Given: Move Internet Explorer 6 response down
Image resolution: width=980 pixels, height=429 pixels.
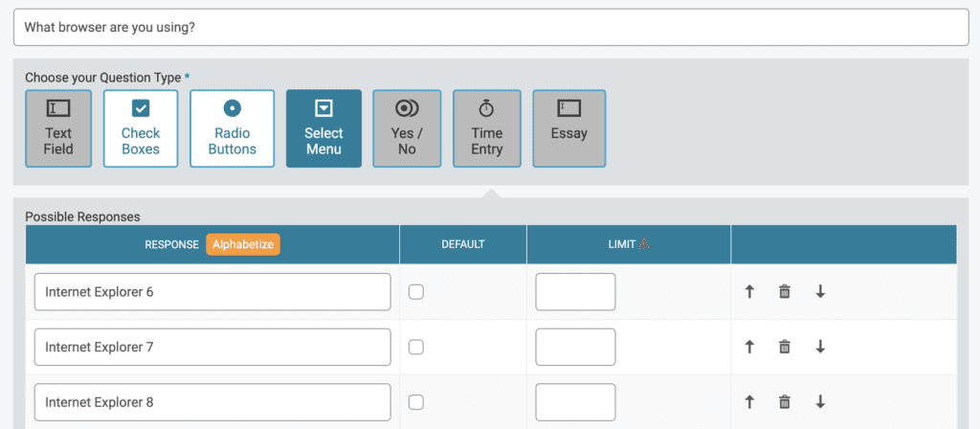Looking at the screenshot, I should tap(820, 291).
